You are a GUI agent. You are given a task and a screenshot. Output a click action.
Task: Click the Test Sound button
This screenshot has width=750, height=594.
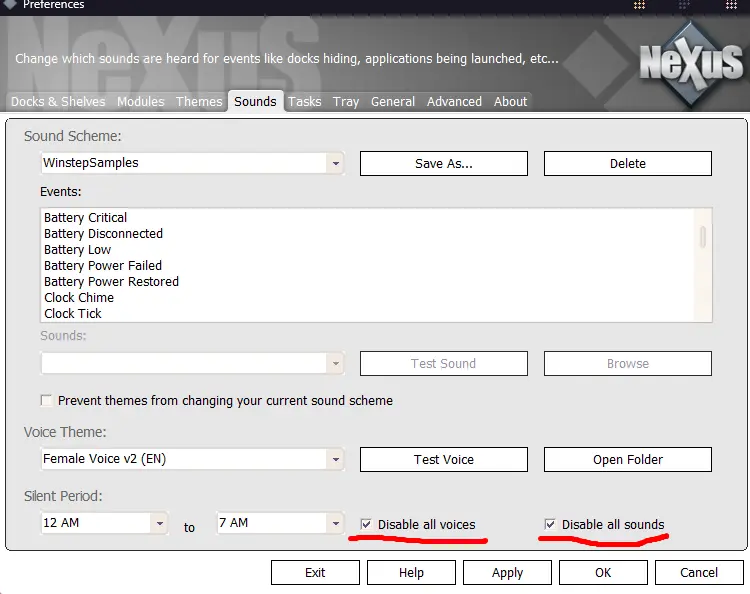tap(443, 363)
